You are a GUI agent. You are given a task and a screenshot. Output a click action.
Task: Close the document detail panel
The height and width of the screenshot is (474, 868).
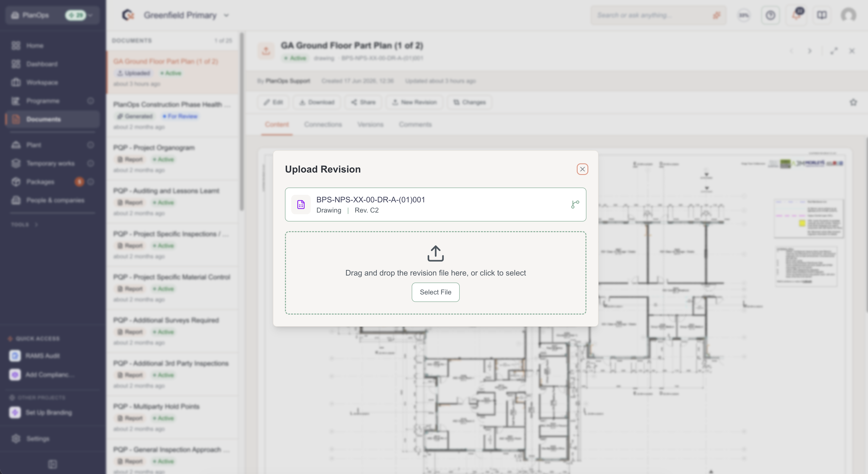pyautogui.click(x=852, y=51)
